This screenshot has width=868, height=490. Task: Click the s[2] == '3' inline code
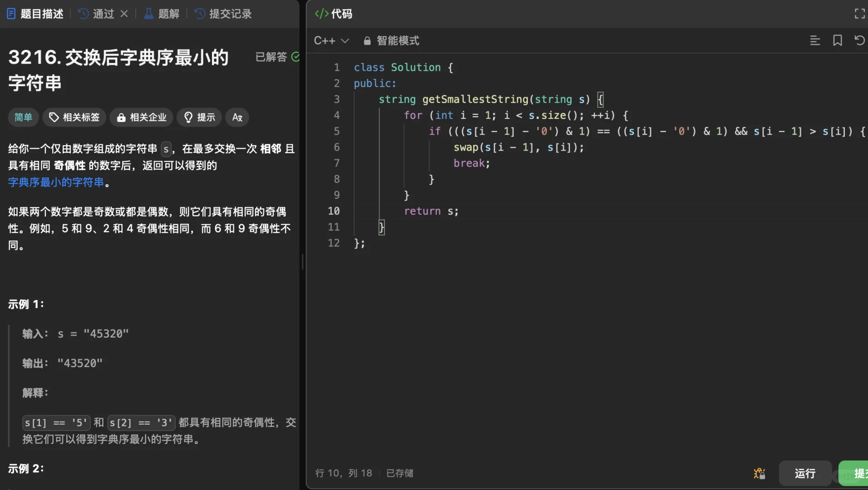click(x=141, y=423)
